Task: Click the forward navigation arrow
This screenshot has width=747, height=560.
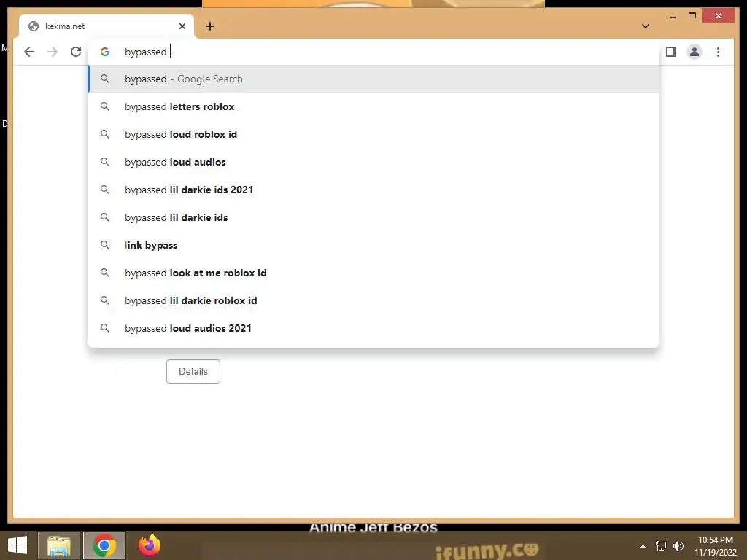Action: coord(53,52)
